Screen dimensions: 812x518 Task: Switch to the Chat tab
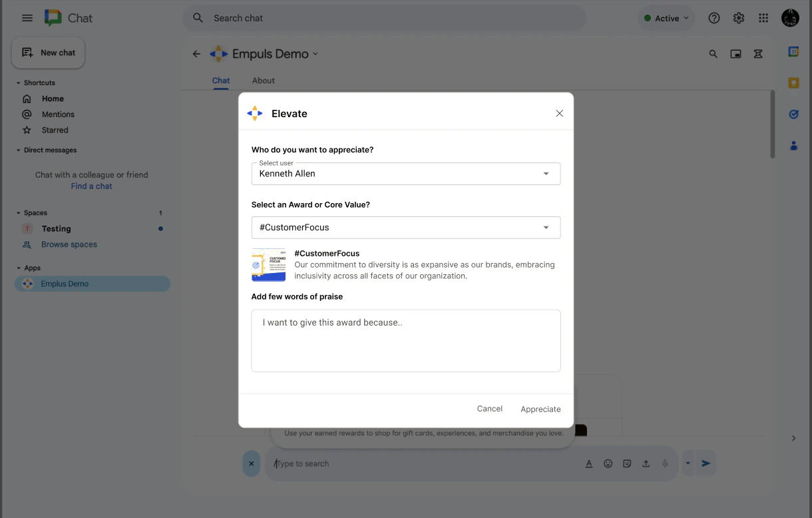(x=221, y=81)
